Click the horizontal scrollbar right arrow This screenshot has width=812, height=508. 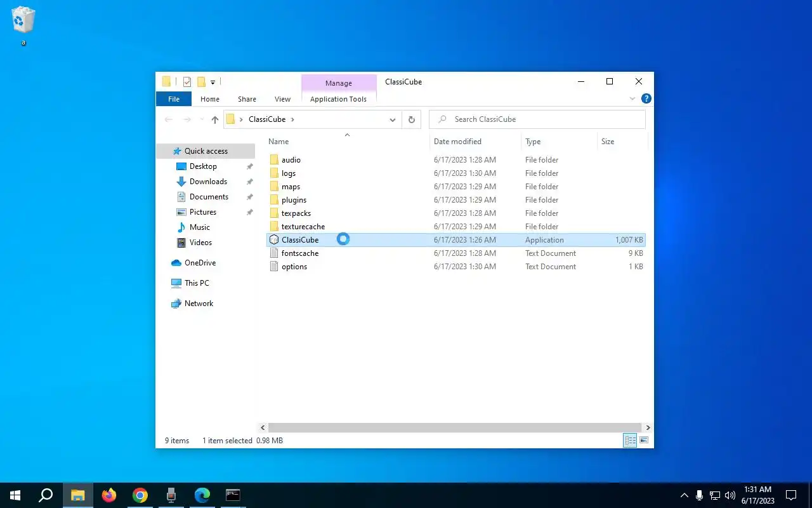point(648,427)
